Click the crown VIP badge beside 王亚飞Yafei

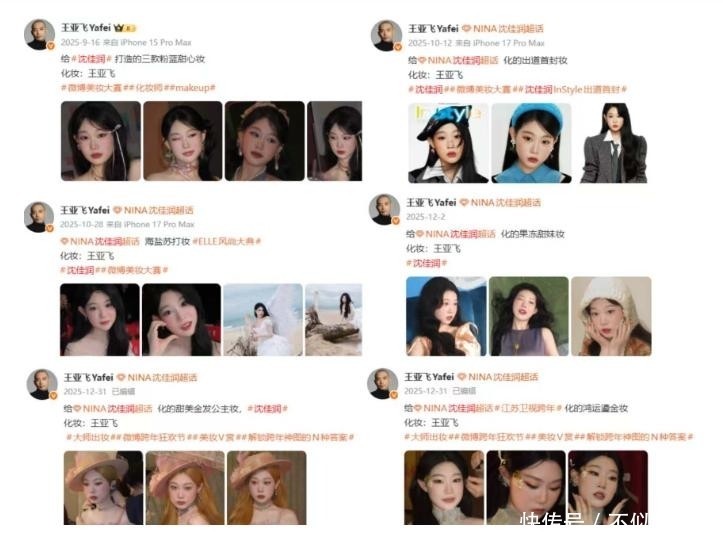(x=124, y=28)
